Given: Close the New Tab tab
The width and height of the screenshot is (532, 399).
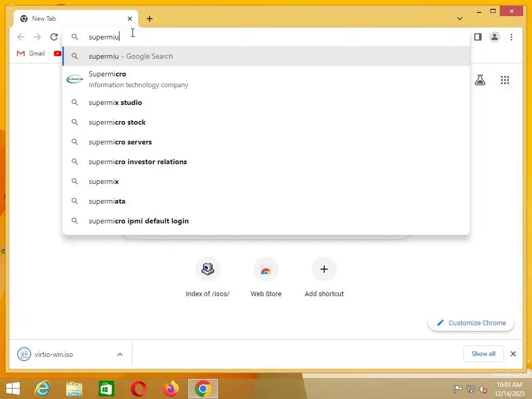Looking at the screenshot, I should [x=129, y=19].
